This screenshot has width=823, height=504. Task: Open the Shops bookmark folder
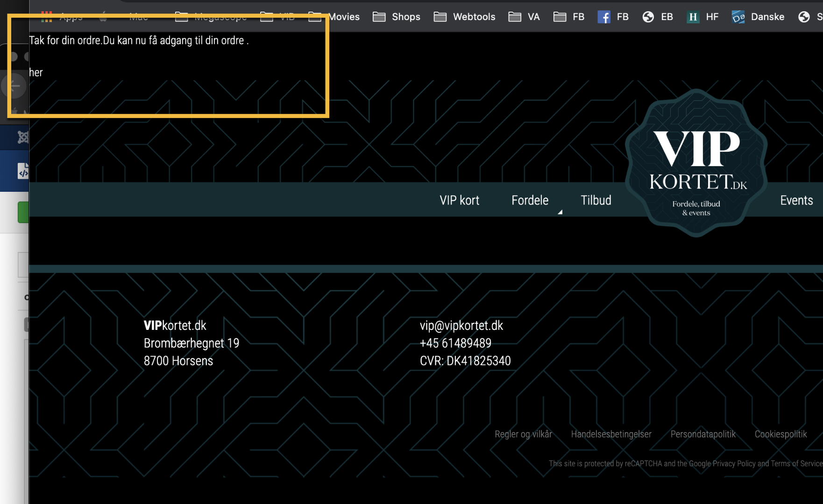coord(397,17)
